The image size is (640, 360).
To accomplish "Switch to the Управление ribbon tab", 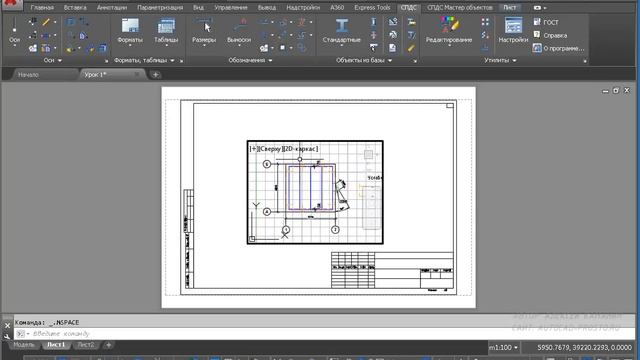I will tap(231, 7).
